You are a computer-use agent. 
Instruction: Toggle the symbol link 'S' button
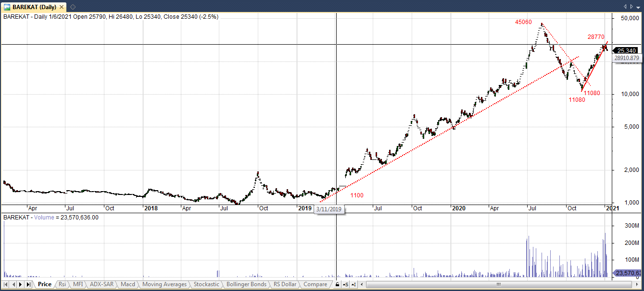(345, 284)
